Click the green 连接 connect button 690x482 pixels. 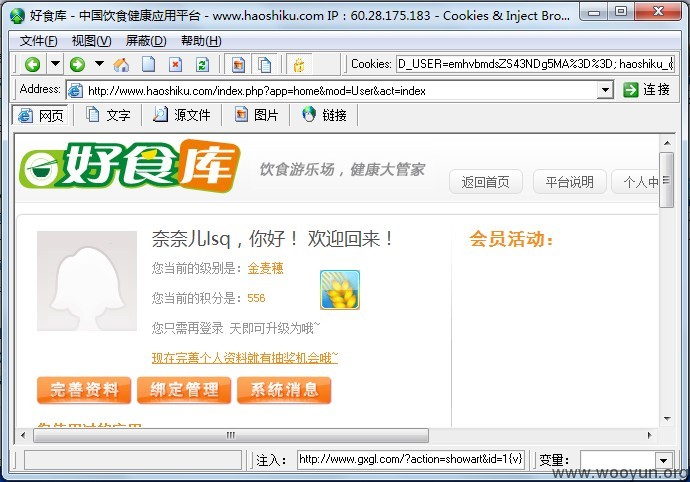(x=646, y=90)
